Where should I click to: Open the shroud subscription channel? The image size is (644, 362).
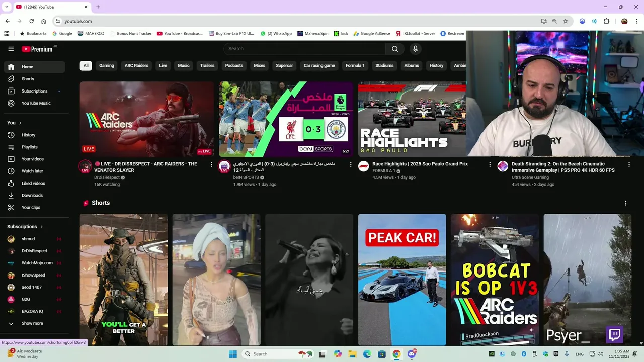tap(34, 239)
